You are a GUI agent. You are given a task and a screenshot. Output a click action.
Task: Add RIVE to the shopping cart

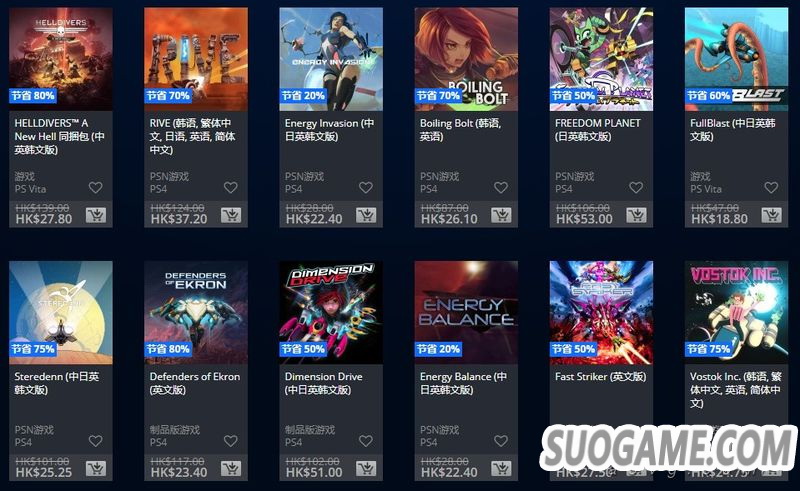231,215
